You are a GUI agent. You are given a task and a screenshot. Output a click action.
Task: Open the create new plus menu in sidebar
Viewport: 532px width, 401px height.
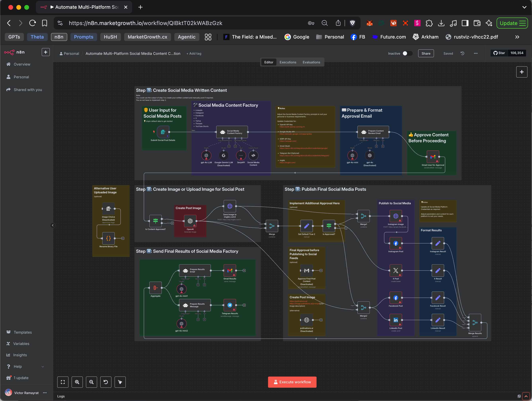coord(46,52)
